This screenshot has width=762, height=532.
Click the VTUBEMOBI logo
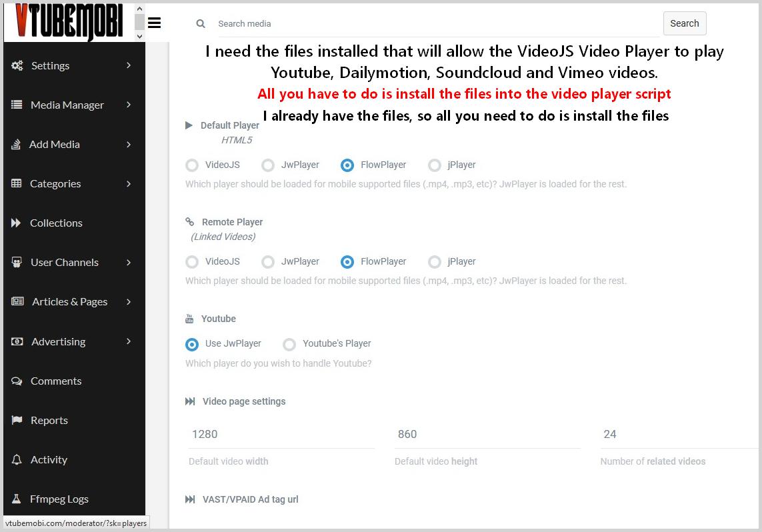(x=69, y=21)
